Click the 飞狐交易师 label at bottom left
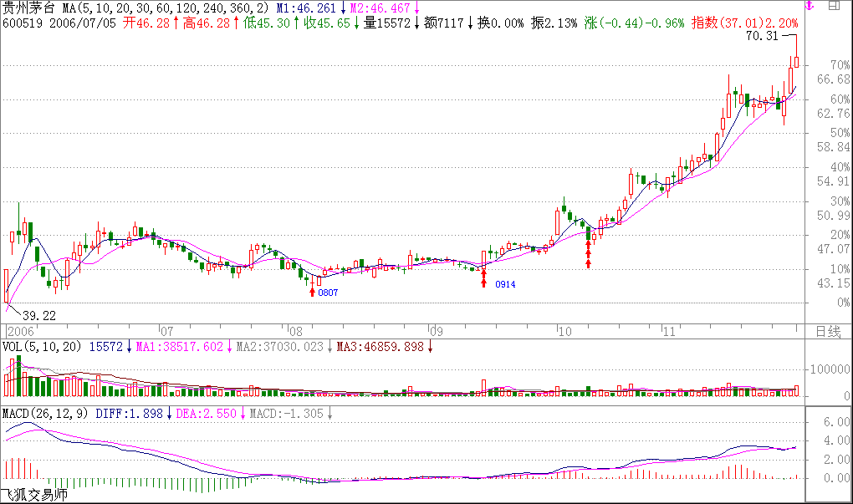The image size is (853, 504). click(x=33, y=496)
